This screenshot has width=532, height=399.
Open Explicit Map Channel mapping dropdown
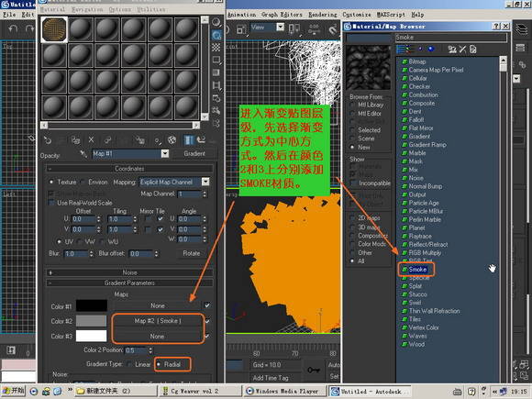pos(205,182)
